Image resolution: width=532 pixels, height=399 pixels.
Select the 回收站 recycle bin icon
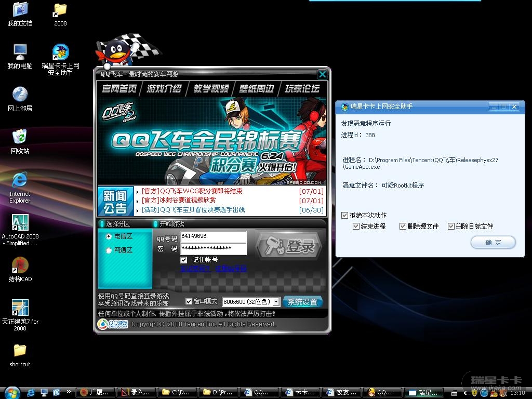coord(20,141)
